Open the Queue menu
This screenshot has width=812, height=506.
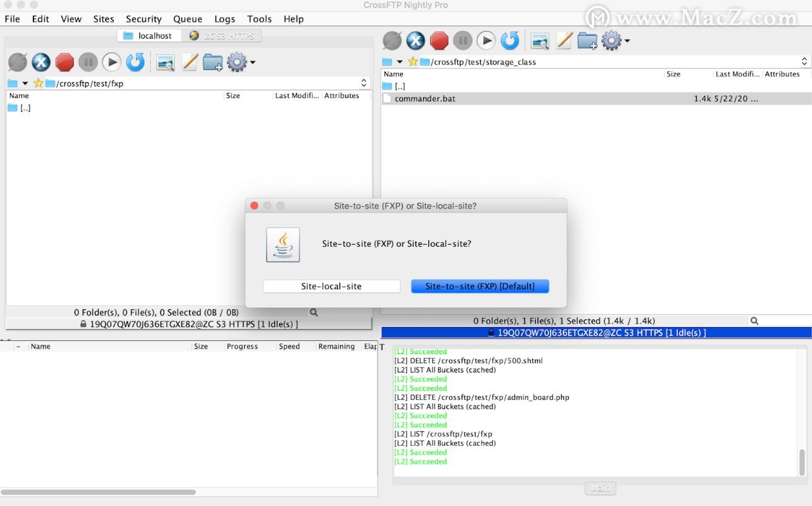[x=188, y=19]
